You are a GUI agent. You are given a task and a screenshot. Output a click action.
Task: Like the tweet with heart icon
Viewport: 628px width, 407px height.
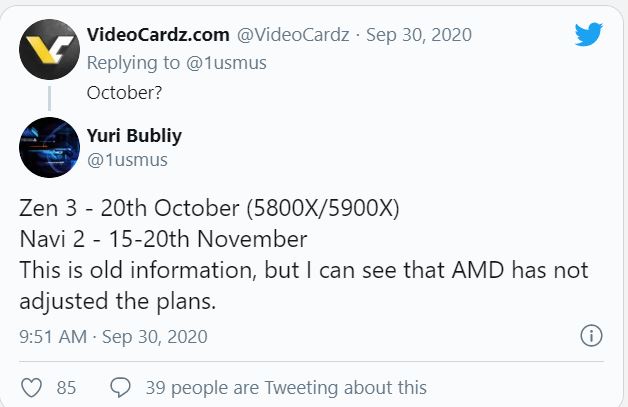click(x=31, y=387)
